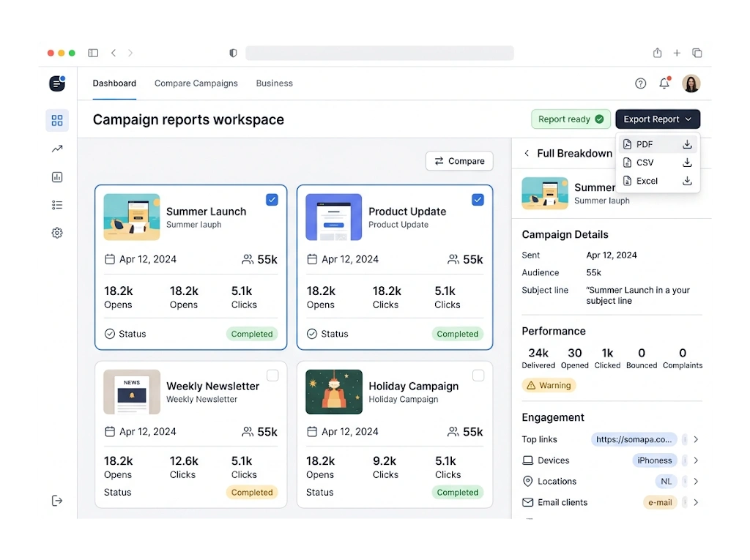Check the Holiday Campaign checkbox
Screen dimensions: 750x560
click(x=478, y=376)
